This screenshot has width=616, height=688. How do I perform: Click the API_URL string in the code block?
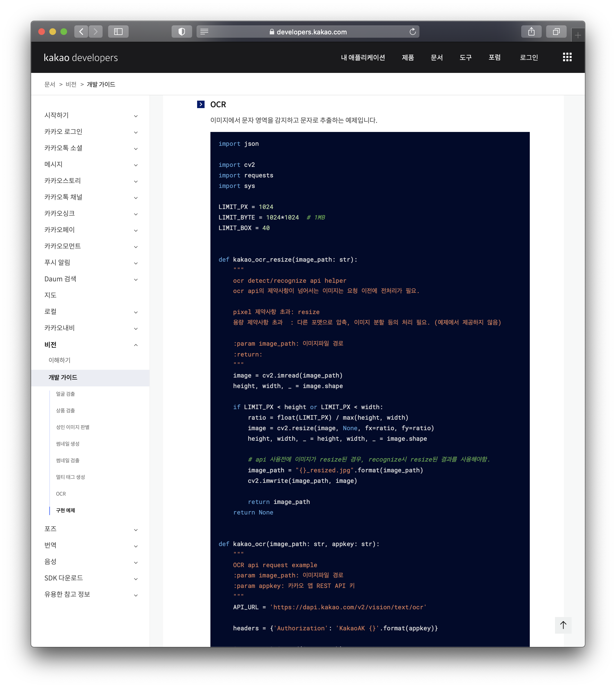[x=348, y=607]
